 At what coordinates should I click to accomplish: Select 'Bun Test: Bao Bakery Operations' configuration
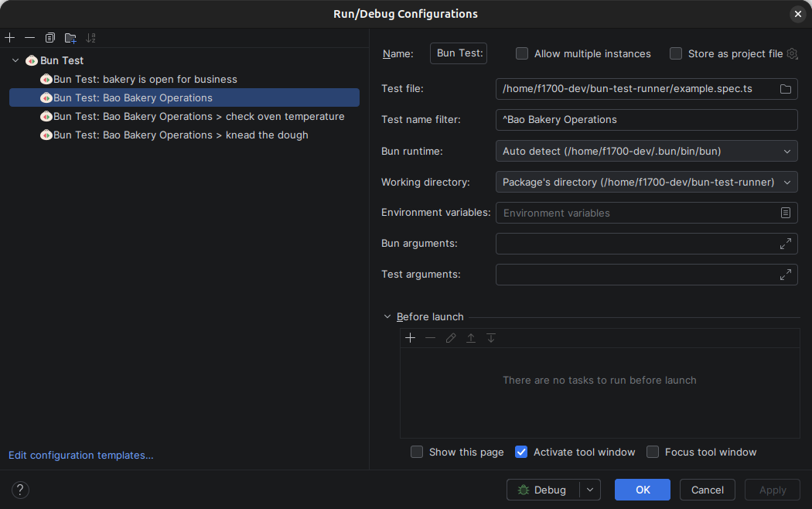click(x=184, y=98)
